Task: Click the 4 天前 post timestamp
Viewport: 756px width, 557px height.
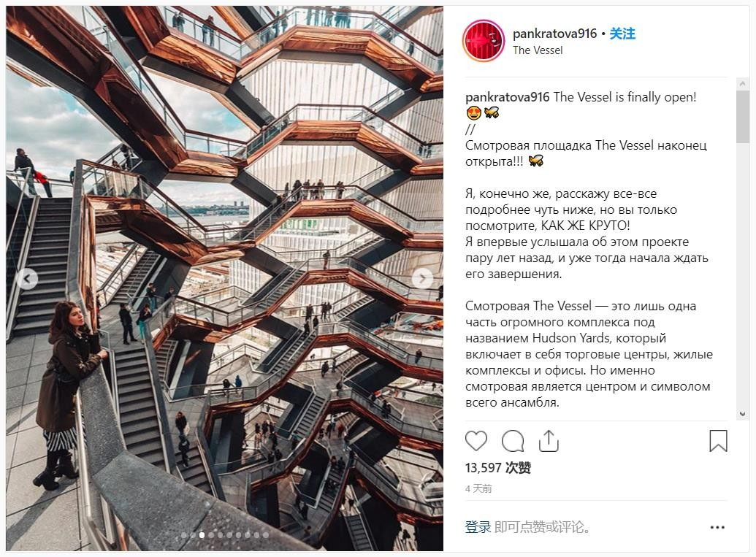Action: [478, 488]
